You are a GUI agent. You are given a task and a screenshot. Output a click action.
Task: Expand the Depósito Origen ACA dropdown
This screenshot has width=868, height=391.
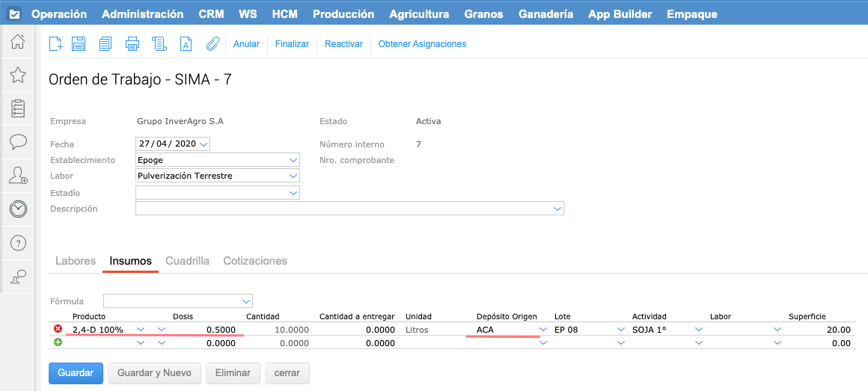[543, 330]
